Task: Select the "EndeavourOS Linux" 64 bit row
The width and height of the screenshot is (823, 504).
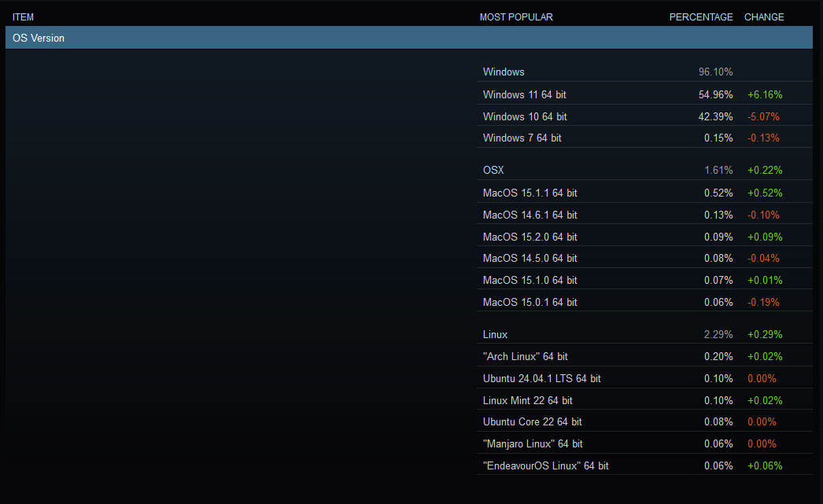Action: [x=644, y=465]
